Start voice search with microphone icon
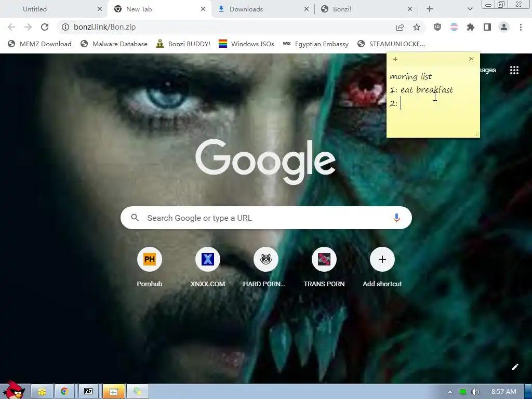The width and height of the screenshot is (532, 399). point(396,218)
